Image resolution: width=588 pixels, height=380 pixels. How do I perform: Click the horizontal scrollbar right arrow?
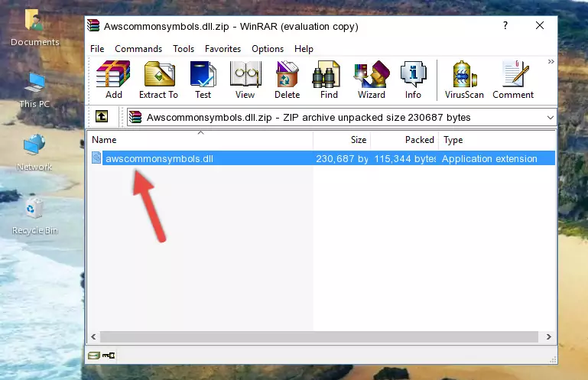(x=548, y=336)
